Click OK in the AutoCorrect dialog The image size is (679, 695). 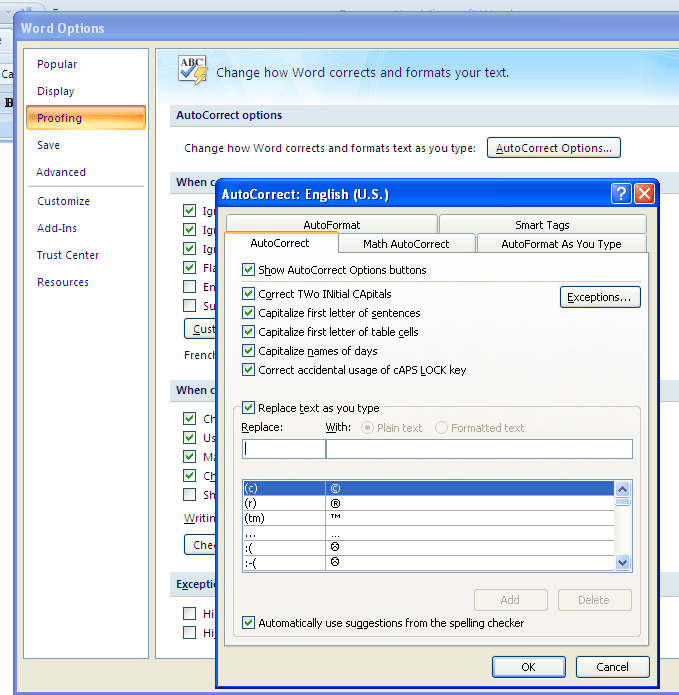(528, 667)
